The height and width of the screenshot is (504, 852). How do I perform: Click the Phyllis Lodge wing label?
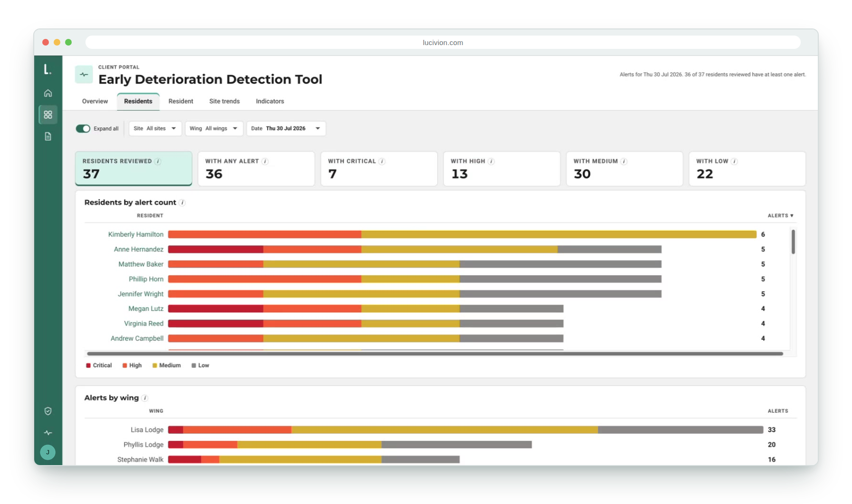[x=143, y=445]
